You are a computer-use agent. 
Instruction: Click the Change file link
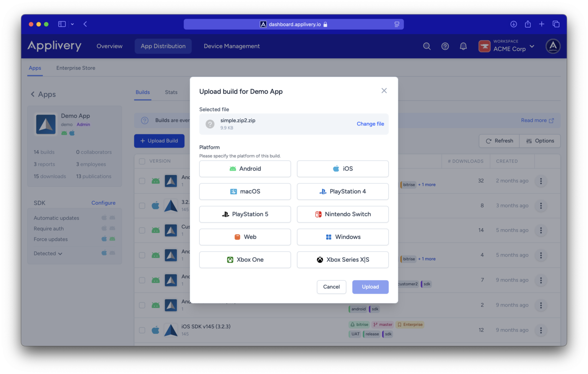tap(370, 124)
